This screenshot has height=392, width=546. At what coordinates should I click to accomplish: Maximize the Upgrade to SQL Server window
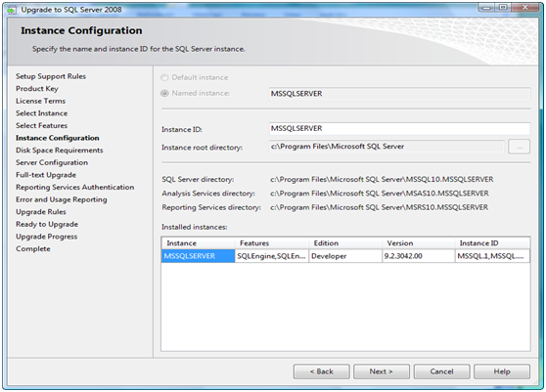[x=503, y=7]
